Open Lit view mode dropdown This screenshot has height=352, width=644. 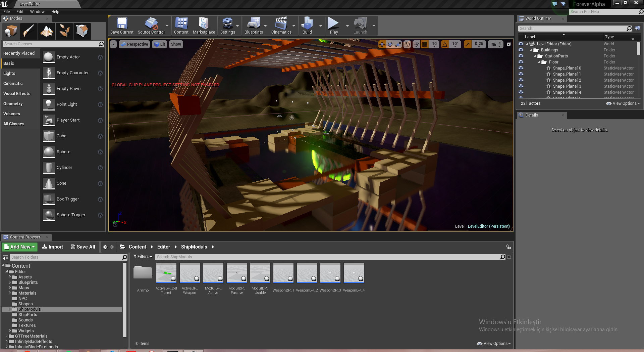pos(159,44)
